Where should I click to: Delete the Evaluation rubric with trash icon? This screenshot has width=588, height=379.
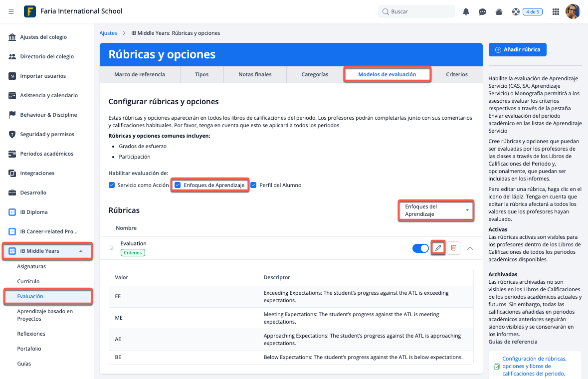click(x=453, y=248)
